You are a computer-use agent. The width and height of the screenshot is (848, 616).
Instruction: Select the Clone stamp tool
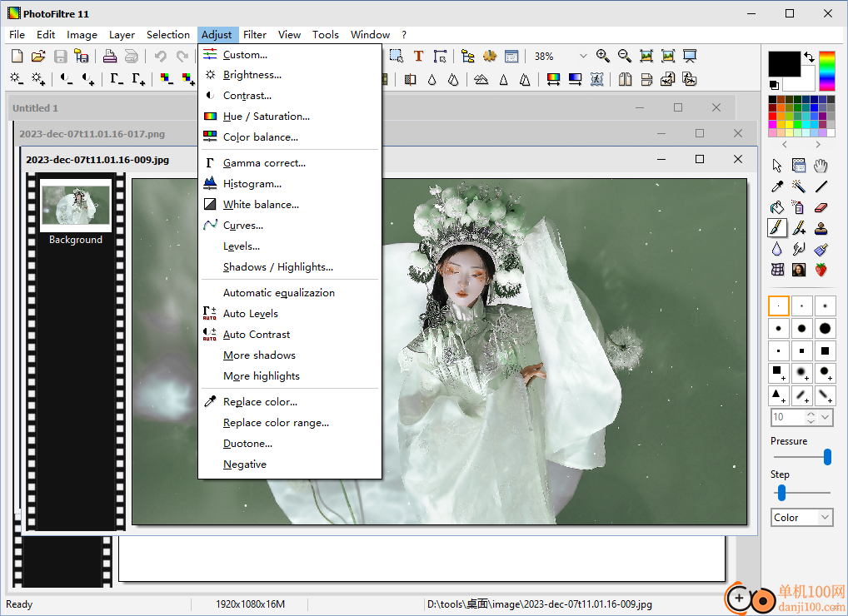(821, 228)
